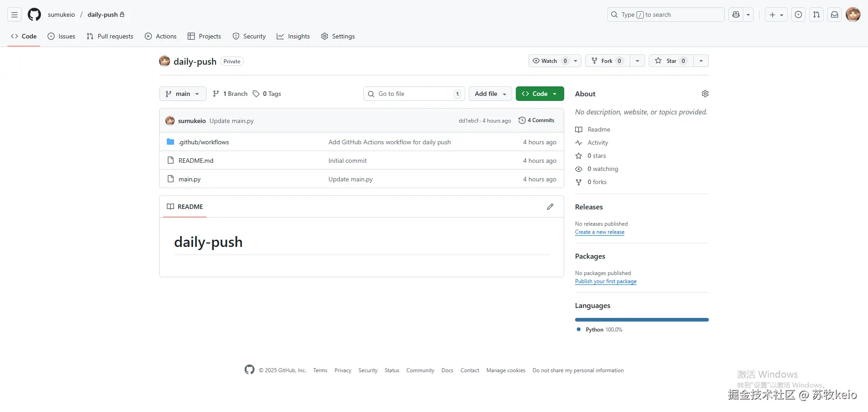Expand the Watch notification options arrow
This screenshot has width=868, height=412.
coord(576,61)
